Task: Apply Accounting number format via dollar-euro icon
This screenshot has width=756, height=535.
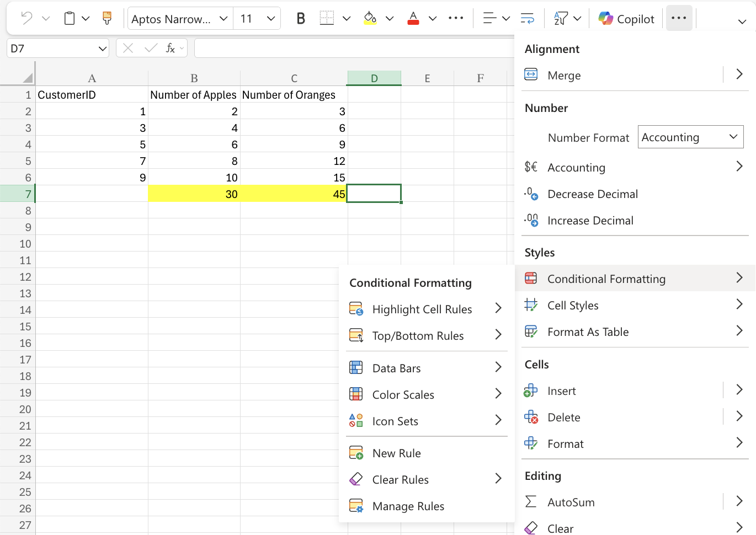Action: coord(576,167)
